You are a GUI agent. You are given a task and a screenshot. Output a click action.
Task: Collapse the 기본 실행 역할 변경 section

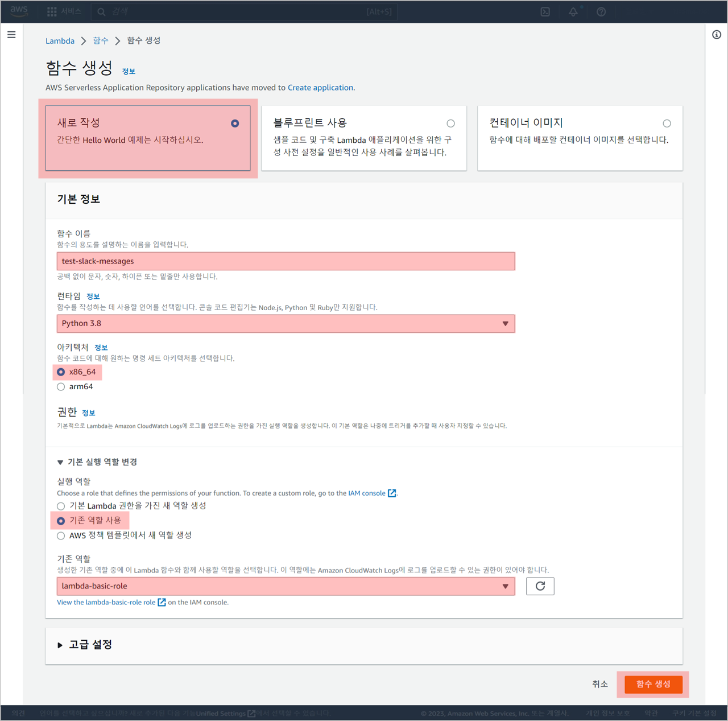tap(97, 462)
